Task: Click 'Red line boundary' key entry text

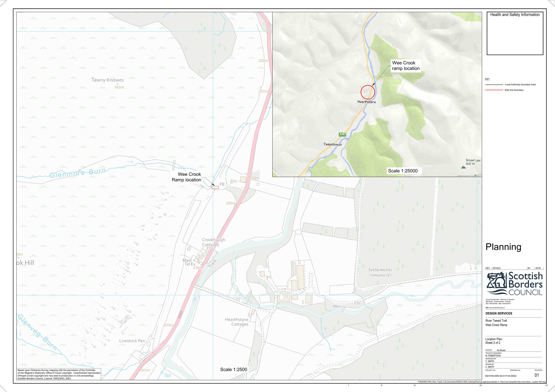Action: pyautogui.click(x=514, y=90)
